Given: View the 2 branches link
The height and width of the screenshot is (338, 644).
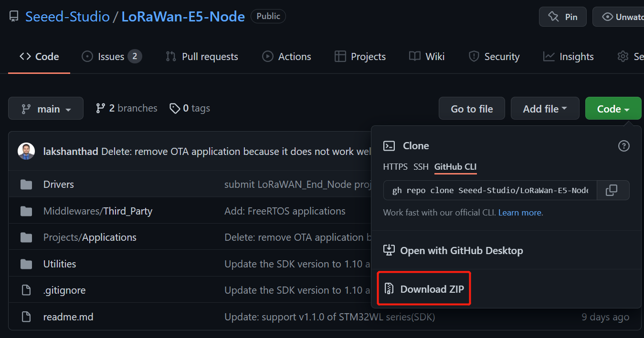Looking at the screenshot, I should 127,109.
